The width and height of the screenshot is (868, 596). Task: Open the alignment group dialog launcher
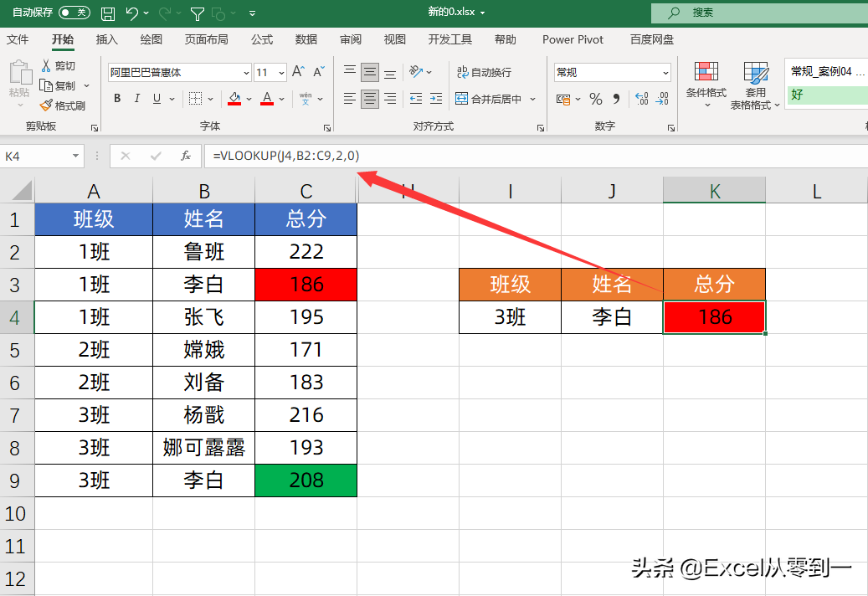pos(540,128)
